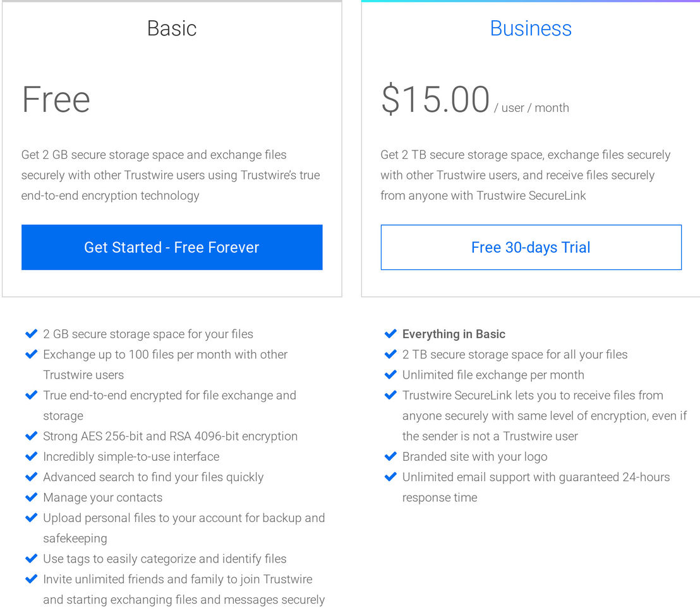The image size is (700, 615).
Task: Click Business plan description starting 'Get 2 TB'
Action: (526, 175)
